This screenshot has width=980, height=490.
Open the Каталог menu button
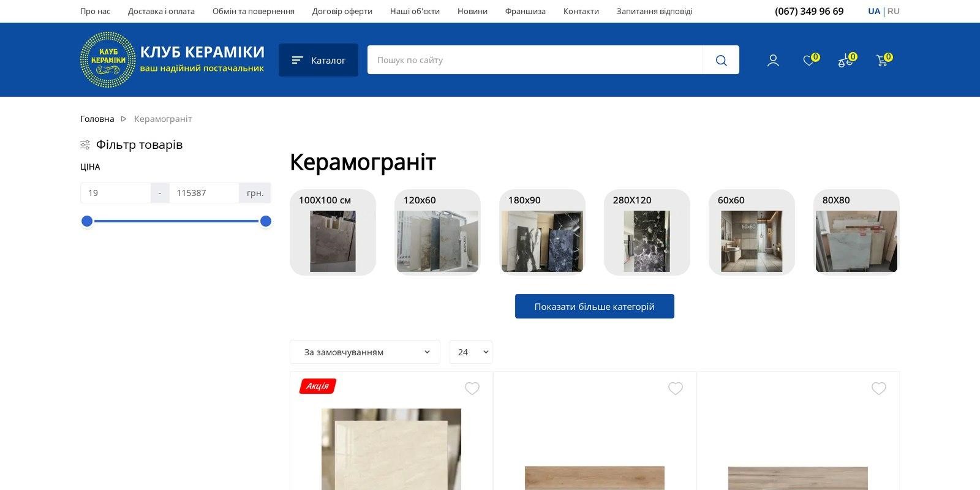tap(318, 60)
